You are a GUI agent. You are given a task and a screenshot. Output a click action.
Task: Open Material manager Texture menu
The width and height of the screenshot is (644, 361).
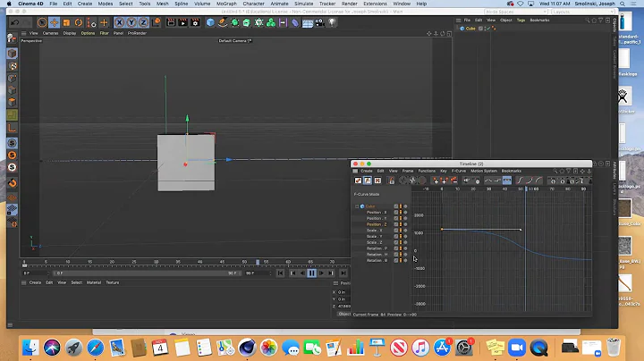112,282
